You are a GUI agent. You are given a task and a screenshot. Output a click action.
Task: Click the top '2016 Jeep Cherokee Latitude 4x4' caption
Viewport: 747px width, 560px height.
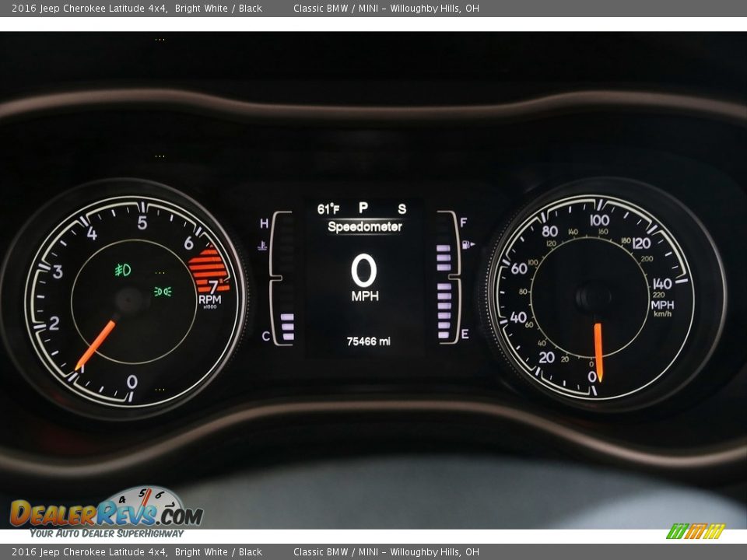[x=89, y=8]
